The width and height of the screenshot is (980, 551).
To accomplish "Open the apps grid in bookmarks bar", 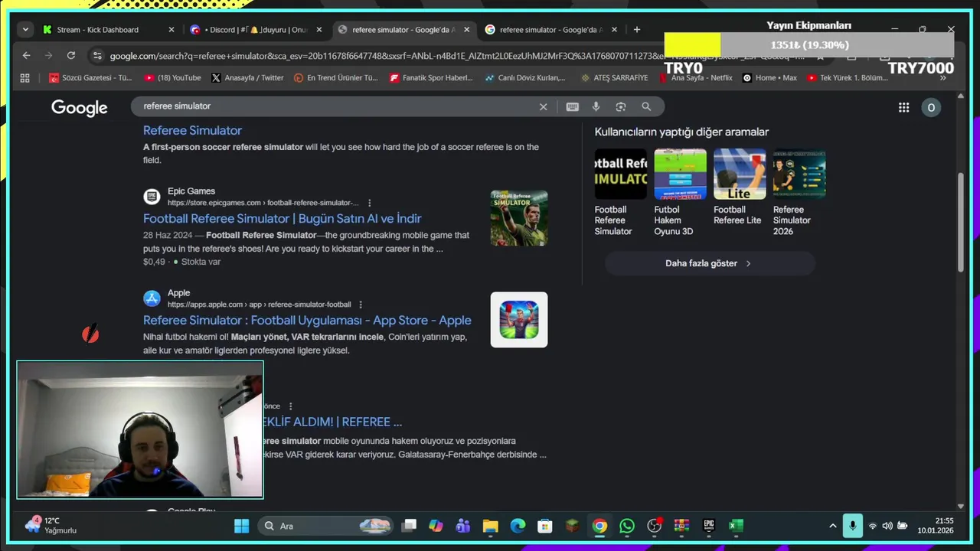I will click(25, 78).
